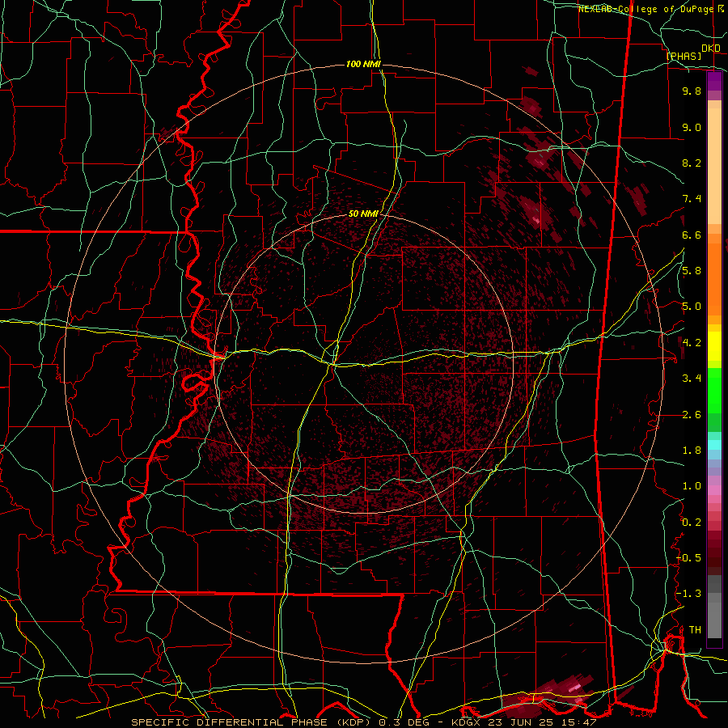Viewport: 728px width, 728px height.
Task: Click the -1.3 legend value
Action: (x=688, y=594)
